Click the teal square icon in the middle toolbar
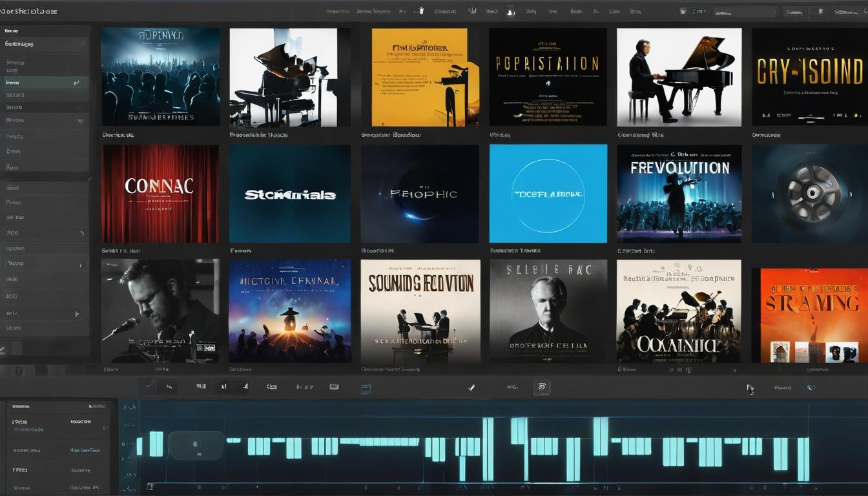The height and width of the screenshot is (496, 868). 366,388
